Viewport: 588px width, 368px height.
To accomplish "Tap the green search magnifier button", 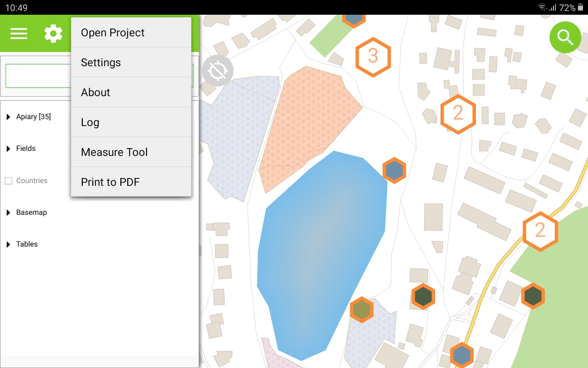I will click(565, 37).
